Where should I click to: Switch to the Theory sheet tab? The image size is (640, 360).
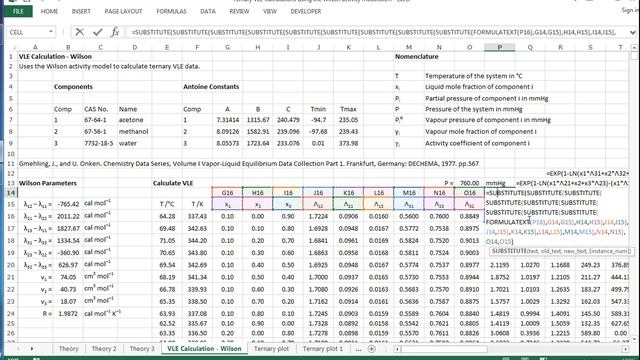pyautogui.click(x=68, y=349)
